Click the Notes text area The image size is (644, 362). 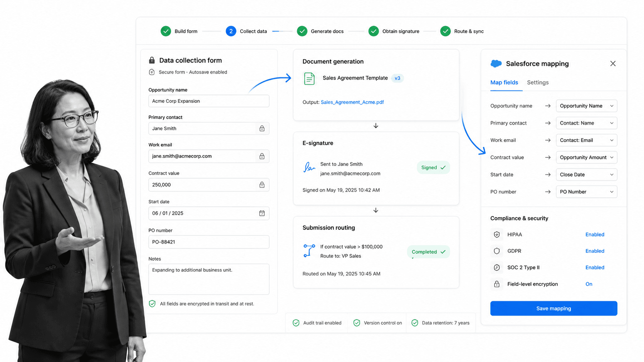209,279
